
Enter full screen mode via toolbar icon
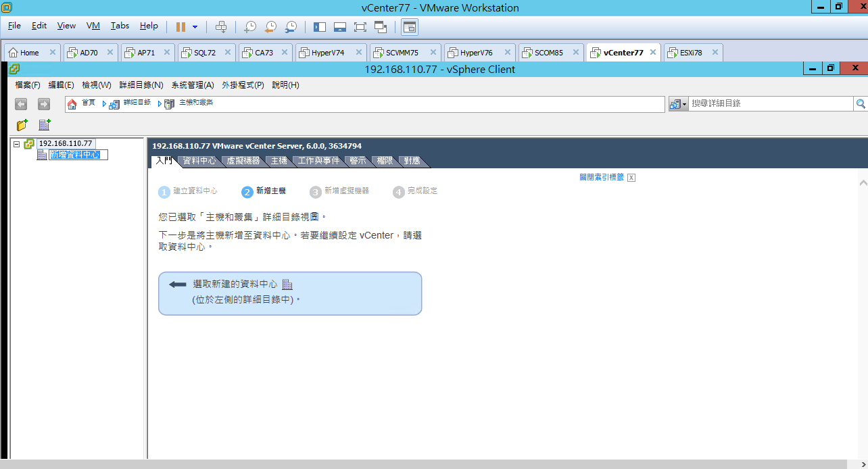(x=360, y=26)
